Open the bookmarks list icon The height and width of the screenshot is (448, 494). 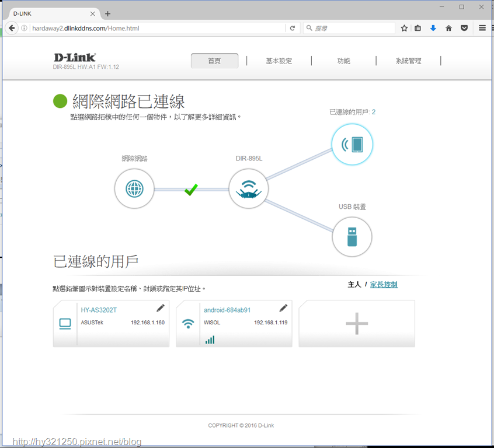(x=418, y=28)
